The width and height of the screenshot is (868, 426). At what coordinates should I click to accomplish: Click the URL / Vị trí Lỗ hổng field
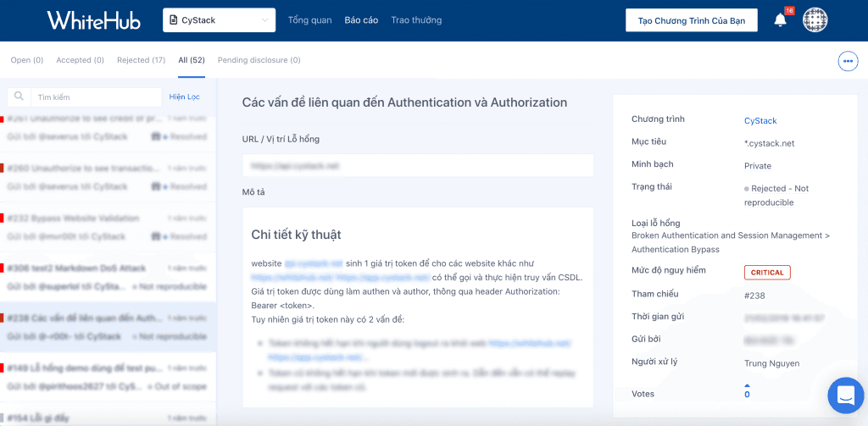[418, 165]
